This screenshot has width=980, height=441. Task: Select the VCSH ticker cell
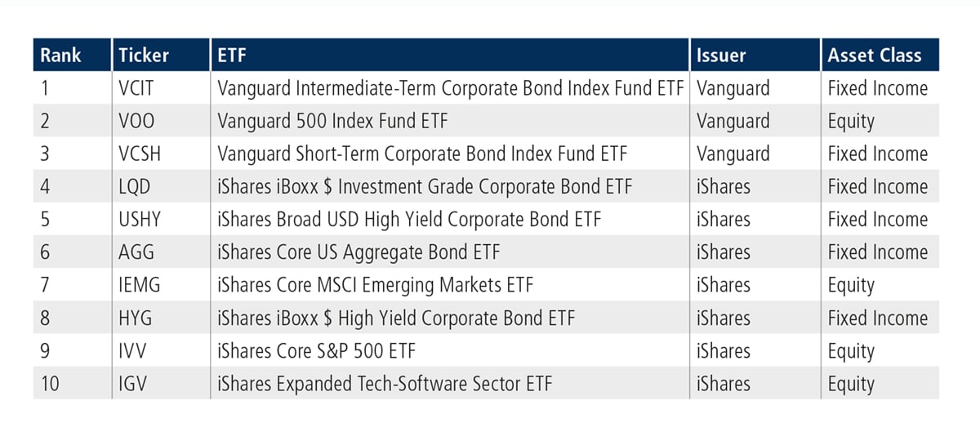[x=160, y=154]
